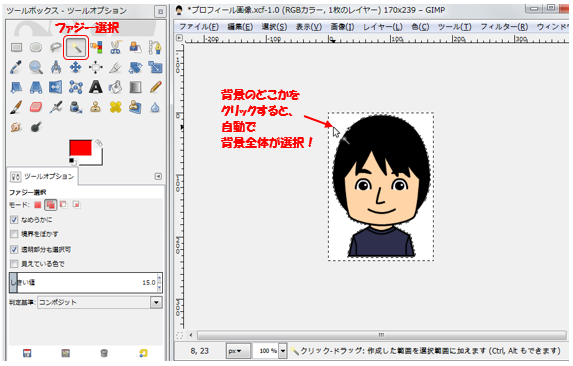This screenshot has width=573, height=366.
Task: Select the Cage Transform tool
Action: pyautogui.click(x=76, y=87)
